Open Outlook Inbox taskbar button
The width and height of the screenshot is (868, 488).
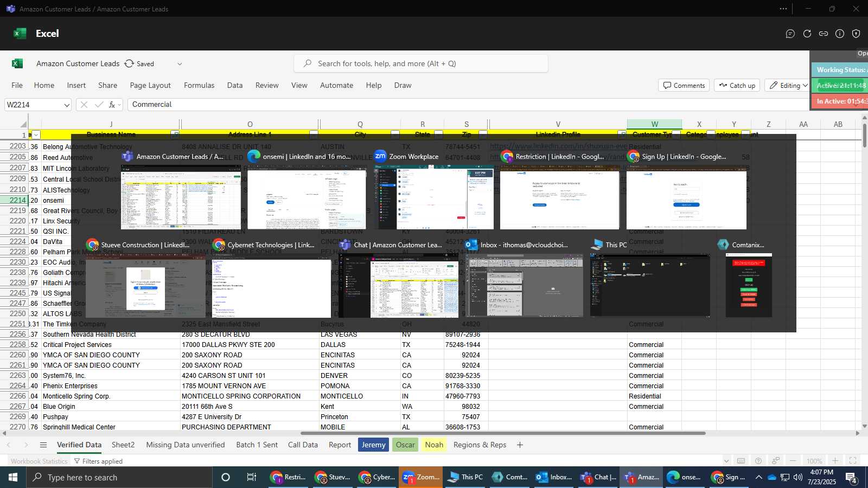tap(554, 477)
